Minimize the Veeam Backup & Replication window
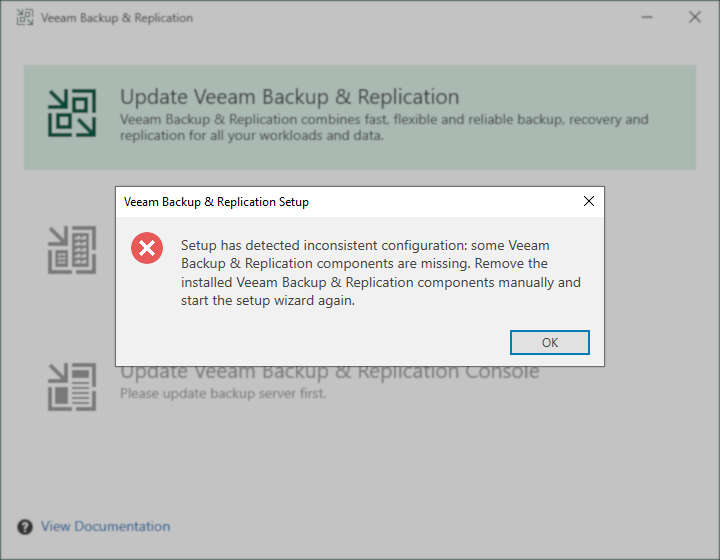720x560 pixels. (647, 17)
